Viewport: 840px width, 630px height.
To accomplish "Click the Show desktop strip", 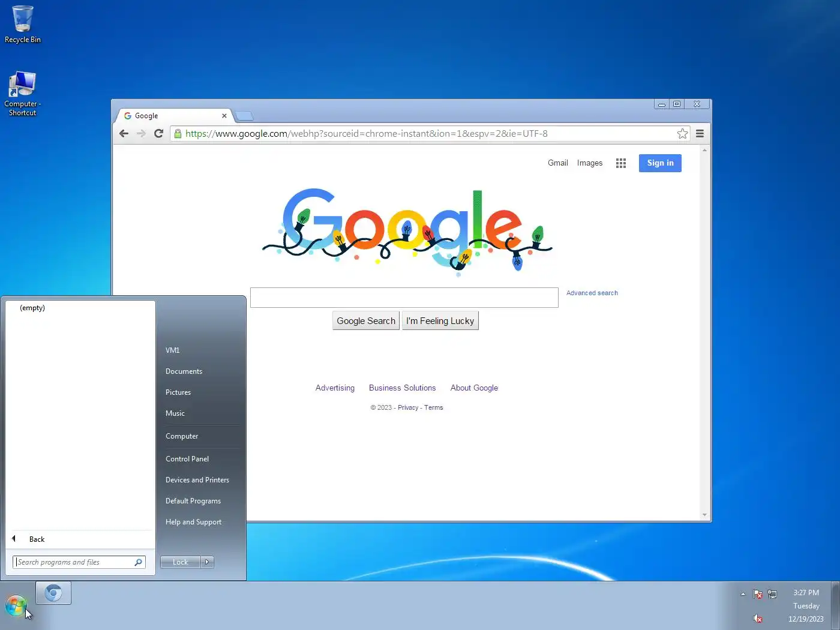I will point(835,606).
